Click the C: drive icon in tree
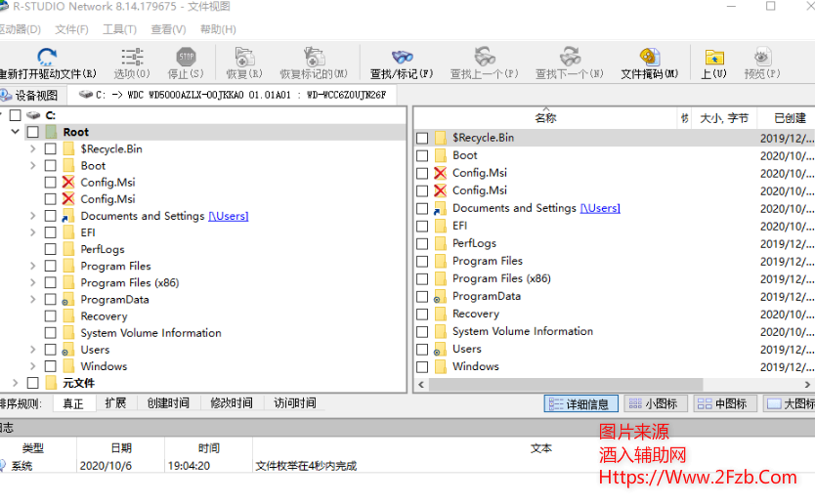Image resolution: width=815 pixels, height=504 pixels. pyautogui.click(x=34, y=115)
